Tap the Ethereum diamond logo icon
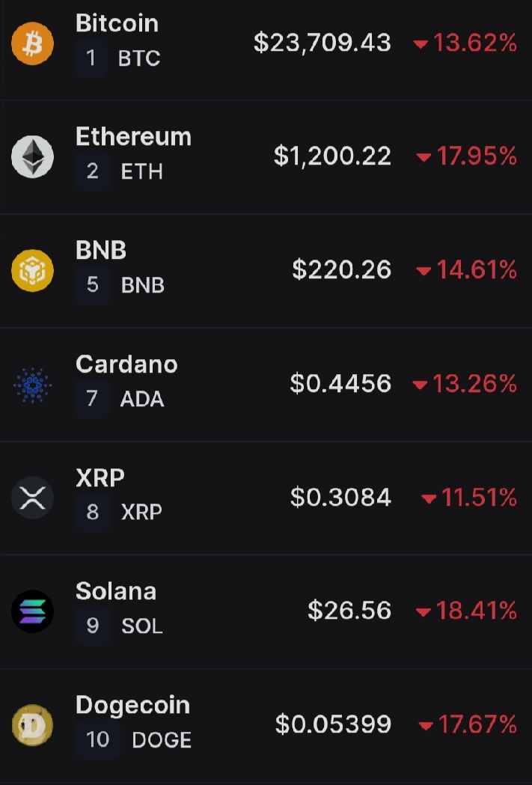Screen dimensions: 532x785 [x=32, y=156]
